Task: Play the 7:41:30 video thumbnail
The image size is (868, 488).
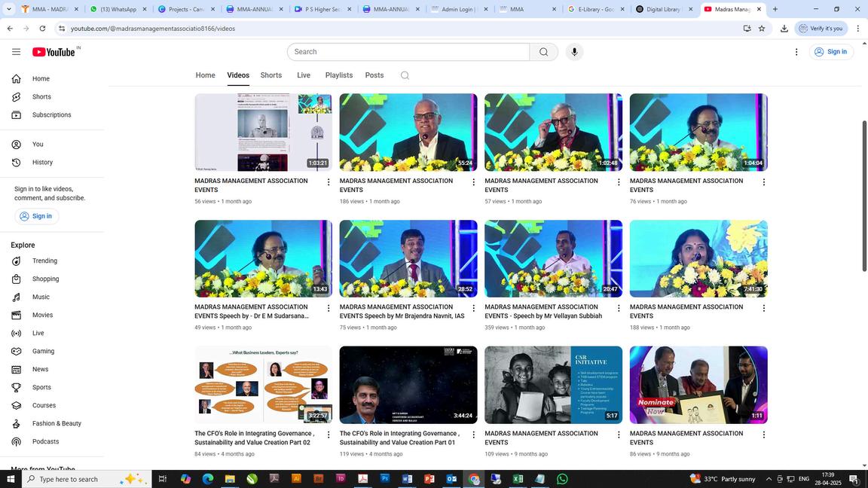Action: point(698,259)
